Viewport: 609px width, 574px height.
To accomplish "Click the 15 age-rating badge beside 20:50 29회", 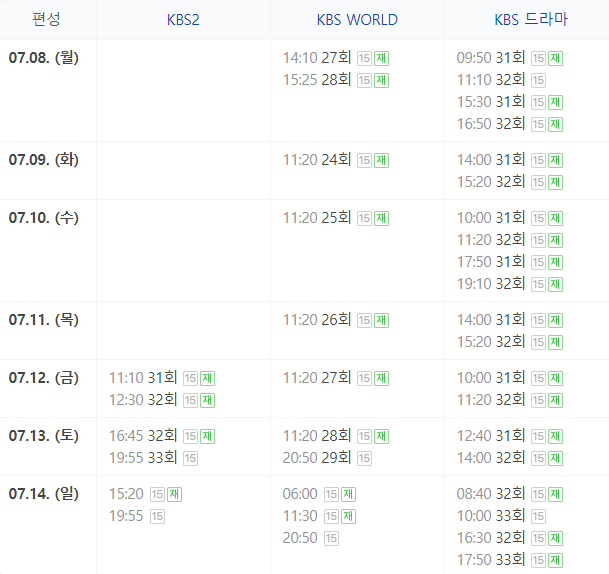I will [364, 459].
